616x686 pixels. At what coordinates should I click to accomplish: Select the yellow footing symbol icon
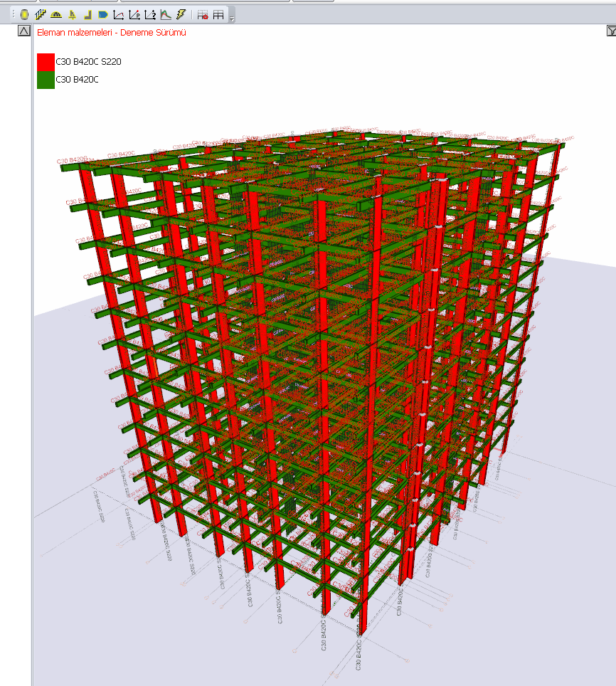coord(72,15)
